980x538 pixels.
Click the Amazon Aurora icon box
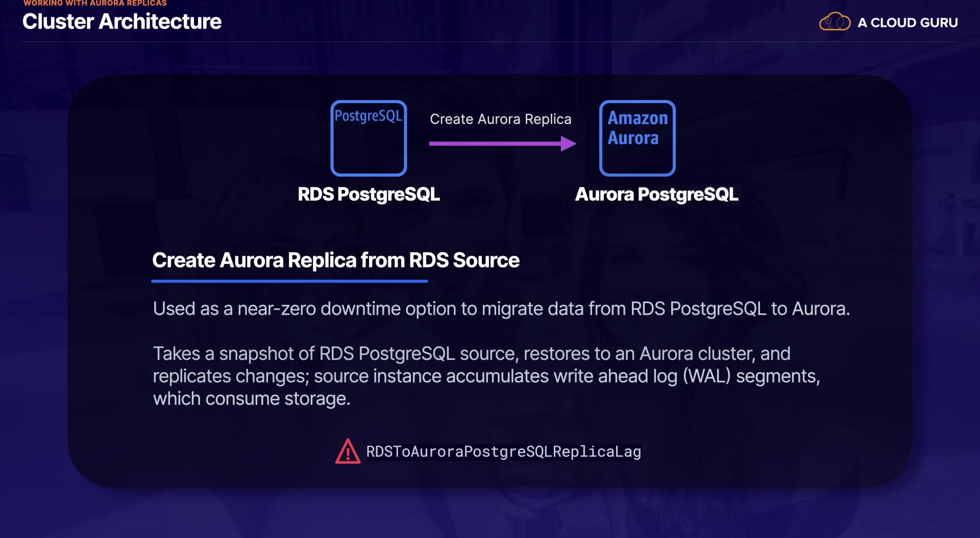coord(637,138)
